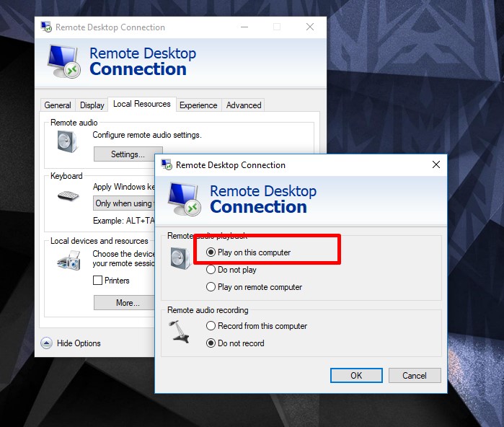Viewport: 504px width, 427px height.
Task: Tick the Printers checkbox
Action: pyautogui.click(x=98, y=281)
